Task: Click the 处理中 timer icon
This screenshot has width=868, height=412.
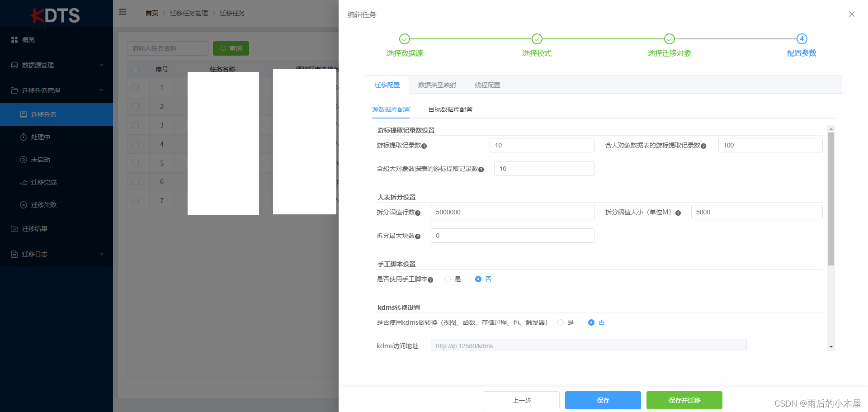Action: pos(24,137)
